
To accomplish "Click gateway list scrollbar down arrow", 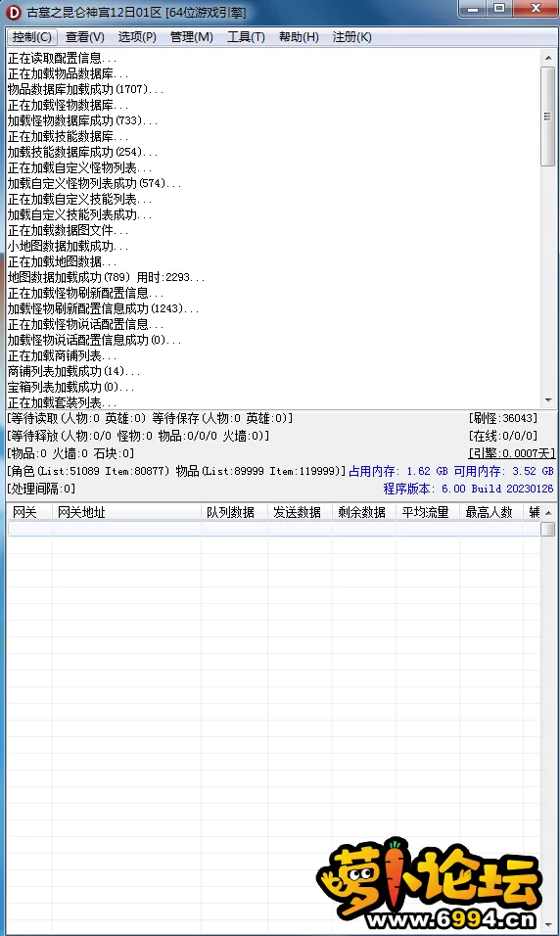I will (548, 922).
